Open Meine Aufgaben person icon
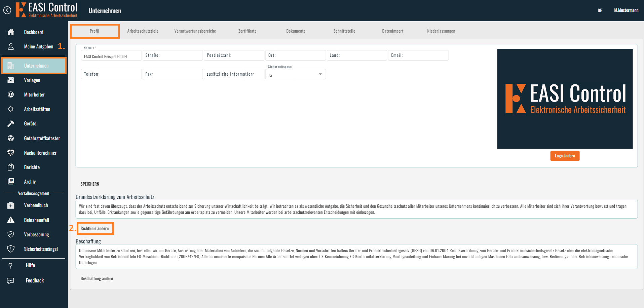The width and height of the screenshot is (644, 308). coord(11,46)
